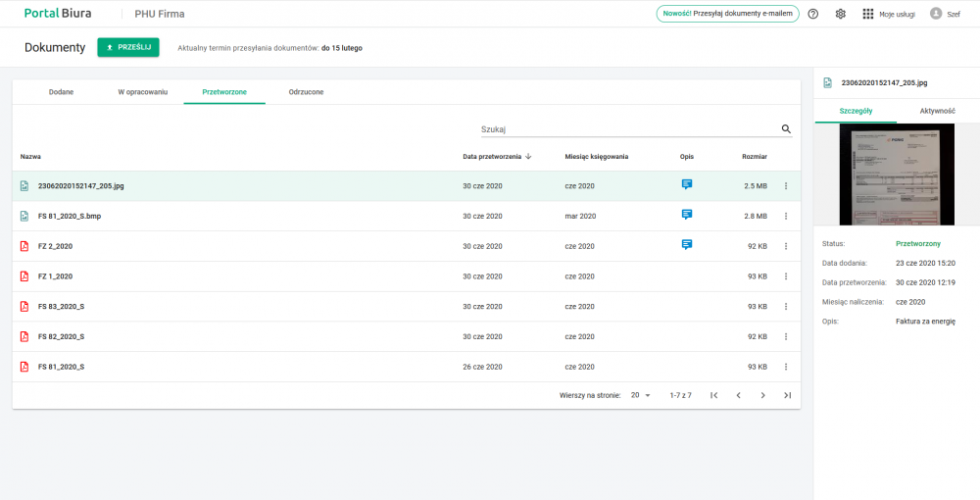Expand rows per page dropdown
This screenshot has width=980, height=500.
click(642, 395)
